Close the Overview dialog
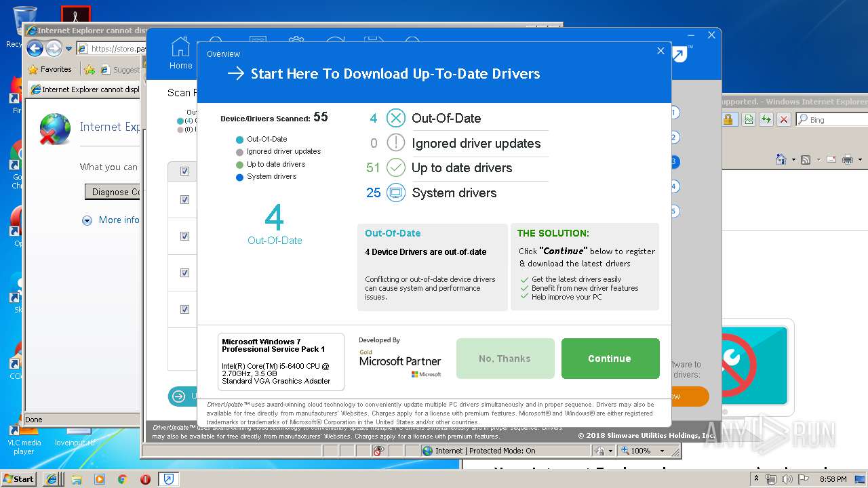 coord(660,51)
